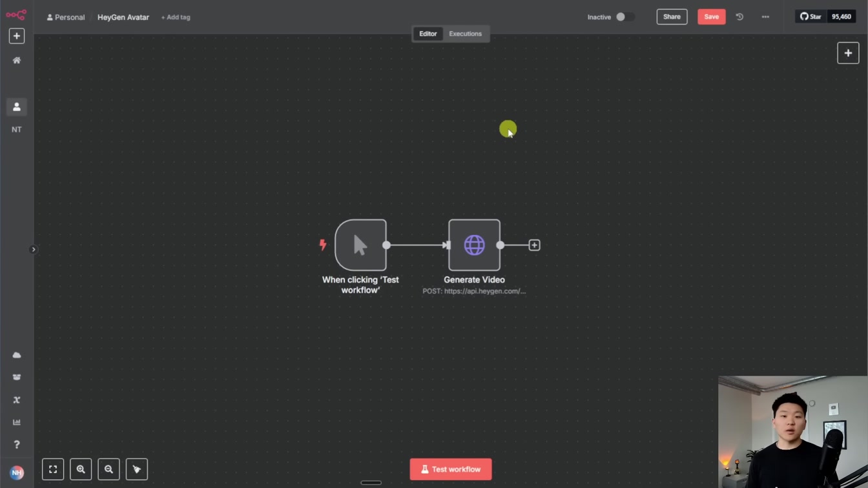Click the Generate Video node label
Image resolution: width=868 pixels, height=488 pixels.
point(474,280)
